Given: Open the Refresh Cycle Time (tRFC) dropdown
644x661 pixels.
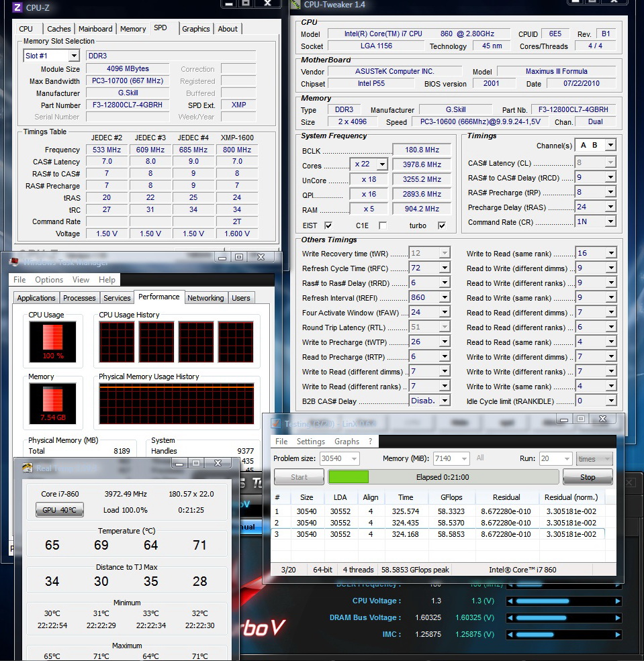Looking at the screenshot, I should point(445,268).
